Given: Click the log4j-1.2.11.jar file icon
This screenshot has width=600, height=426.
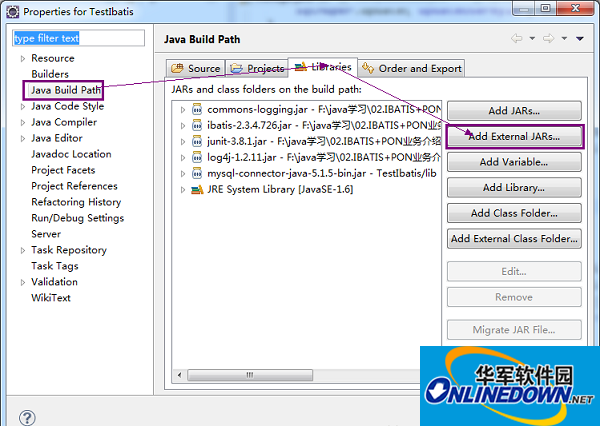Looking at the screenshot, I should coord(197,157).
